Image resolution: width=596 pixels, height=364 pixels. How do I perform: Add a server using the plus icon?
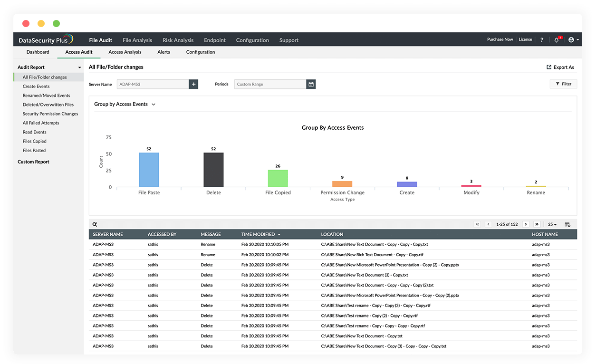[193, 84]
